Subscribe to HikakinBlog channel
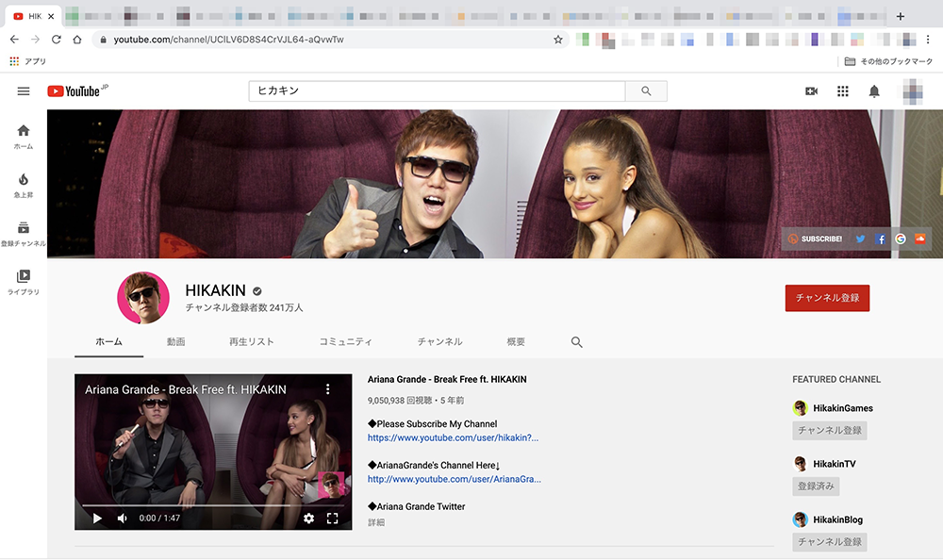This screenshot has width=943, height=560. [829, 542]
